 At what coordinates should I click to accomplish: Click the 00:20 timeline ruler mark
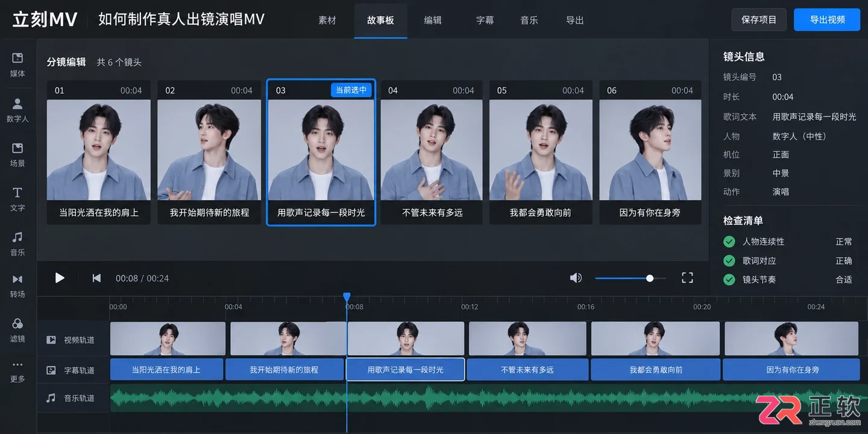point(702,307)
